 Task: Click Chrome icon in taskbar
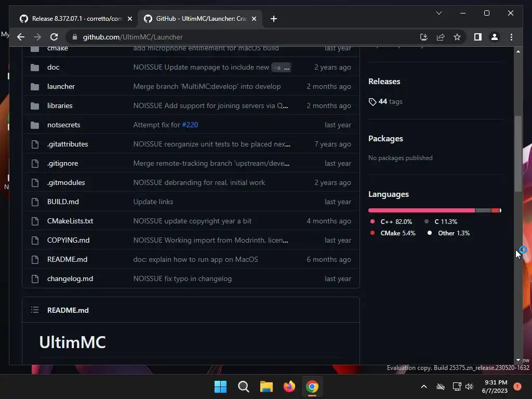click(312, 387)
